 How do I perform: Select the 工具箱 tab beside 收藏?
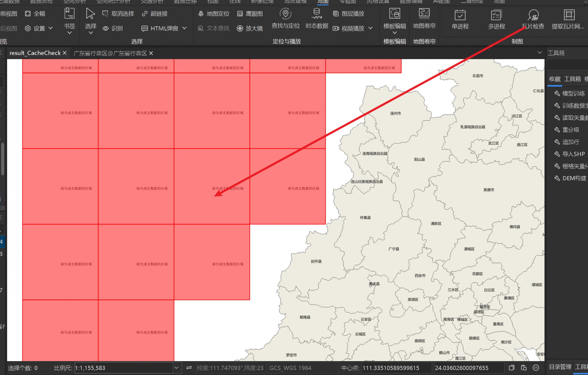pos(572,79)
